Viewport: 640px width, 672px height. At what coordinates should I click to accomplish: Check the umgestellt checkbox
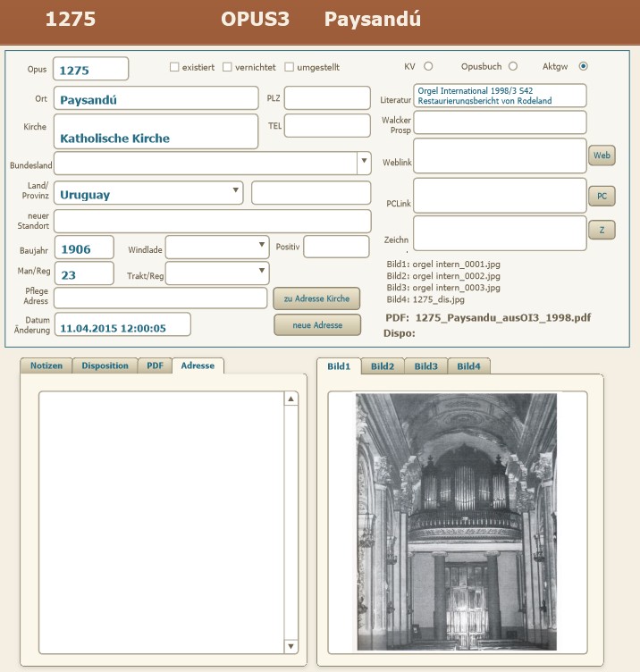click(290, 67)
